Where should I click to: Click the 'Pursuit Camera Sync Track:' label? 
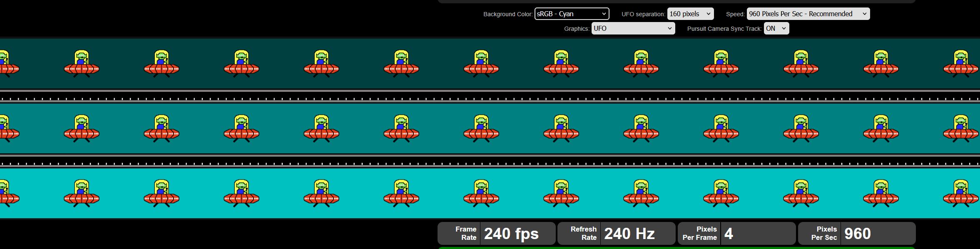pyautogui.click(x=724, y=29)
